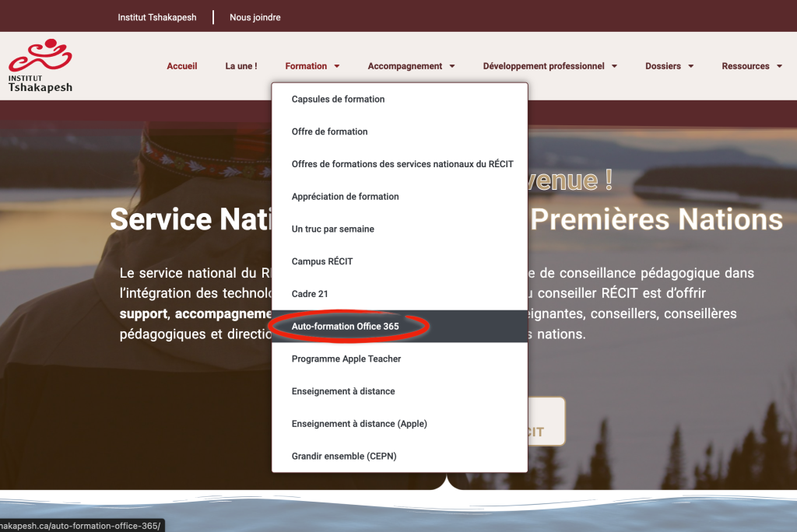797x532 pixels.
Task: Open La une ! page
Action: 241,66
